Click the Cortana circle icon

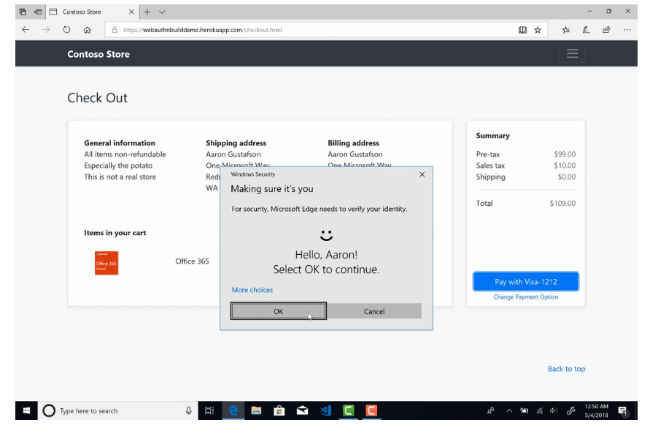point(49,411)
